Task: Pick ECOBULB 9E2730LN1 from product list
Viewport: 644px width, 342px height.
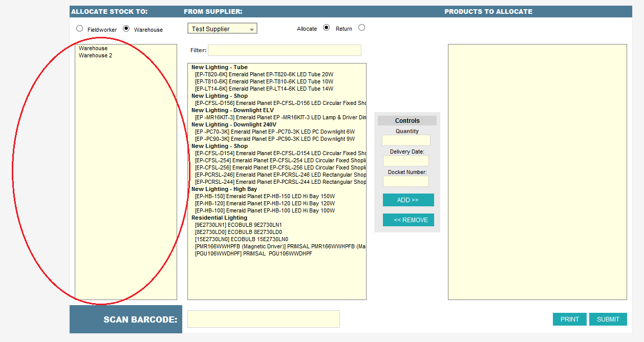Action: [238, 225]
